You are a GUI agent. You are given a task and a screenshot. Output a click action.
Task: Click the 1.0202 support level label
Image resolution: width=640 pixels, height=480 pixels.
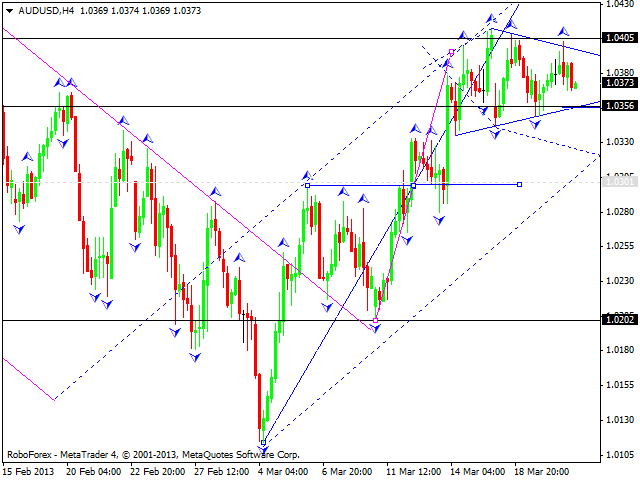(621, 320)
